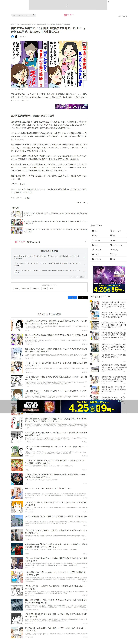This screenshot has height=644, width=138.
Task: Select the #人柄 keyword tag
Action: (x=52, y=289)
